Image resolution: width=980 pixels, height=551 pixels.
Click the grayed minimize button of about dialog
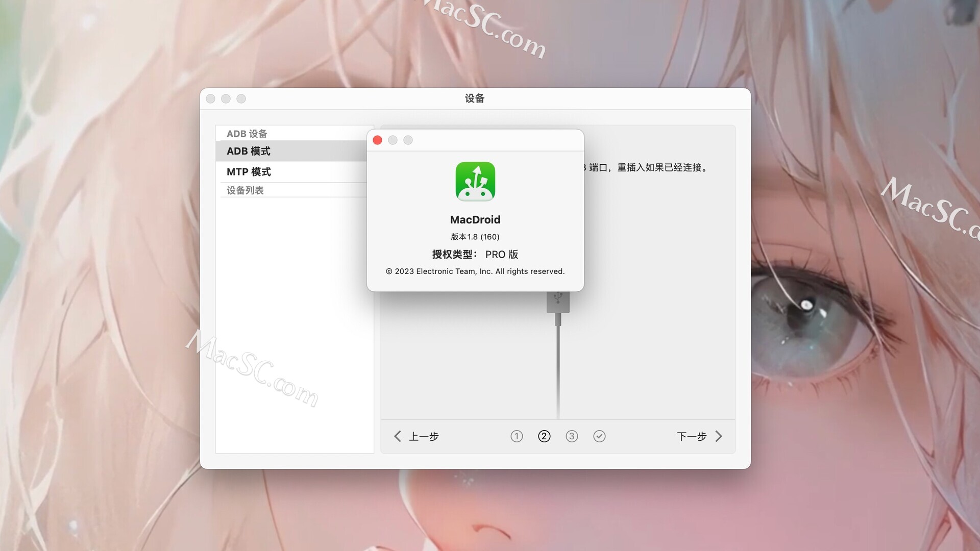393,140
